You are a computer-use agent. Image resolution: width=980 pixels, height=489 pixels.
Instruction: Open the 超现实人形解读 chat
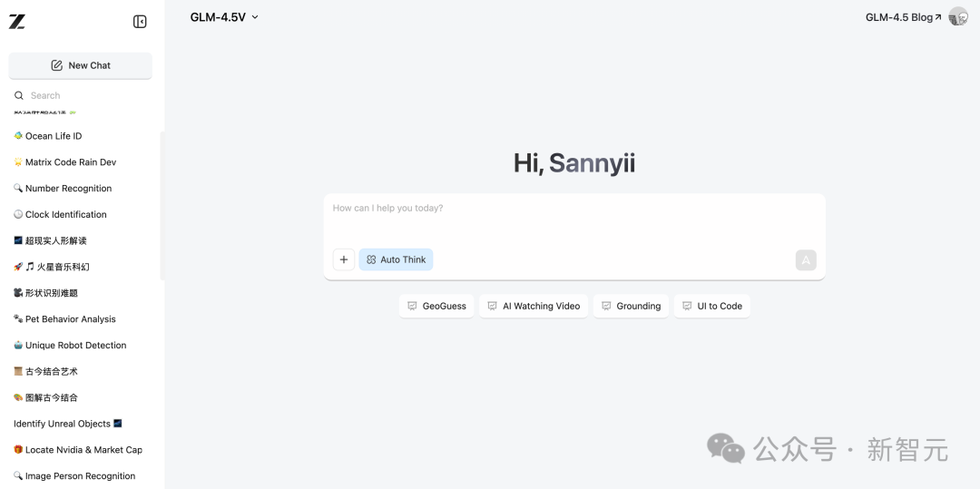[x=81, y=240]
